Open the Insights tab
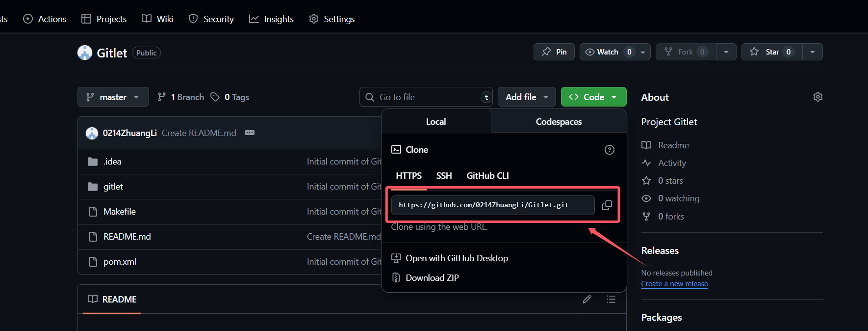Viewport: 868px width, 331px height. pos(271,19)
